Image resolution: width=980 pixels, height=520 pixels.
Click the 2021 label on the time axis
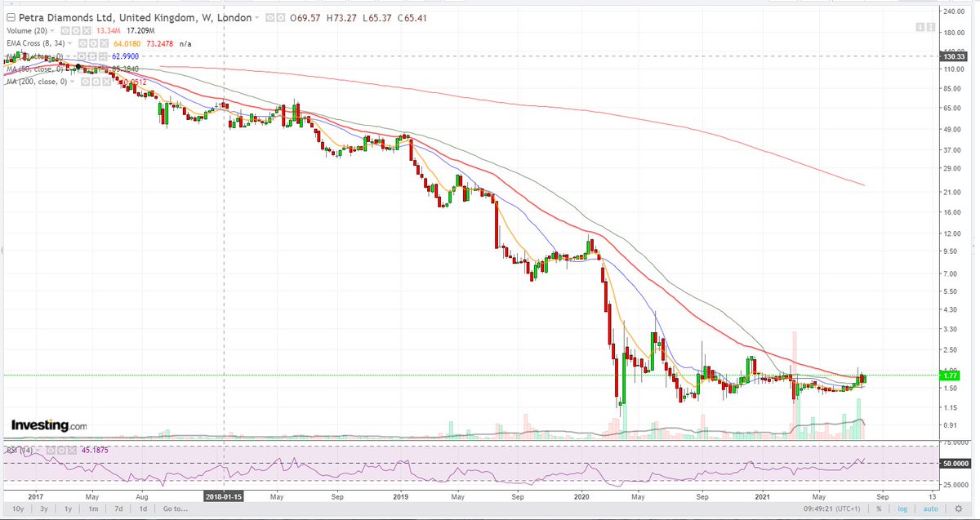click(763, 496)
